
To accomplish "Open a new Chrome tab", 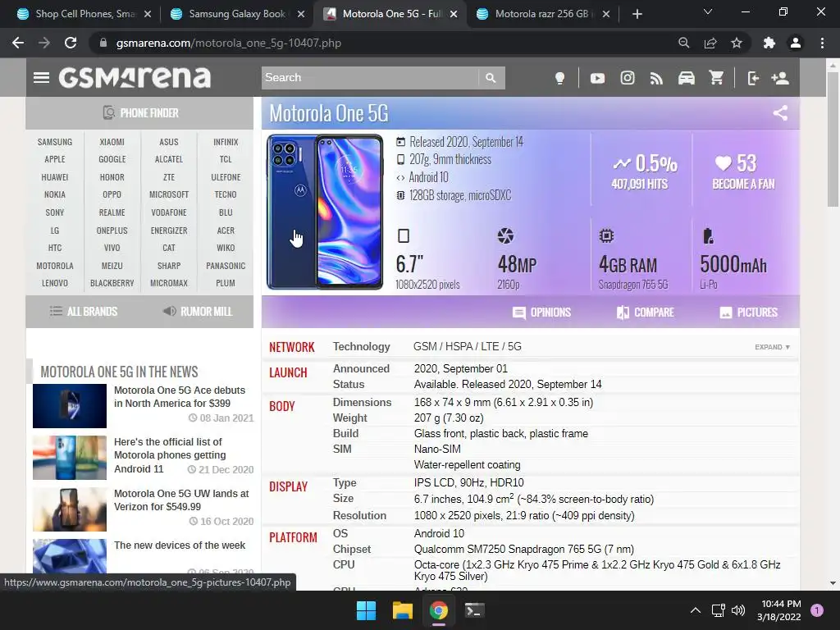I will [x=637, y=14].
